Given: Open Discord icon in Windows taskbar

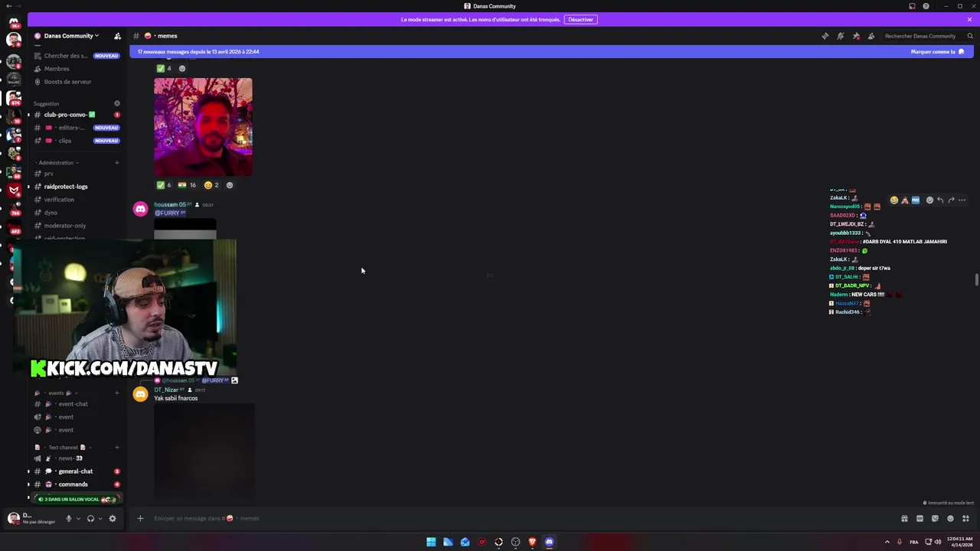Looking at the screenshot, I should coord(549,542).
